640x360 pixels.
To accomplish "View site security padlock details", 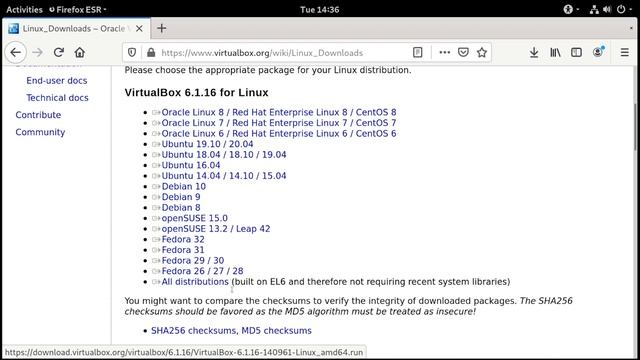I will click(151, 53).
